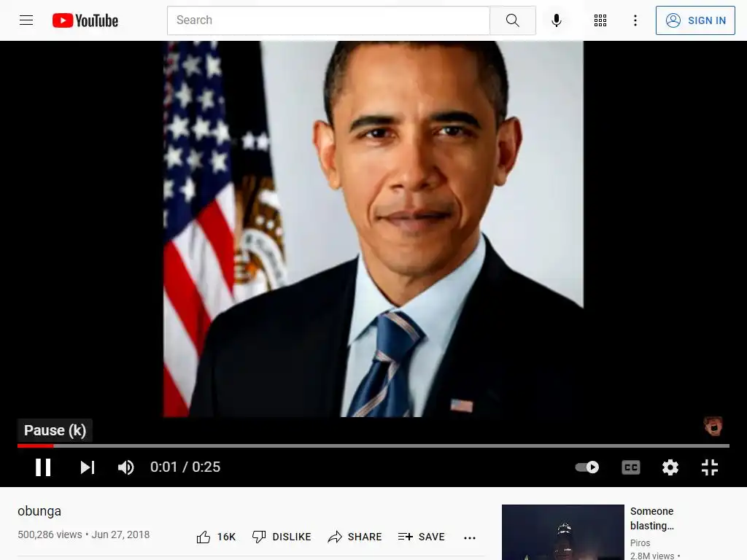Toggle the autoplay switch
The height and width of the screenshot is (560, 747).
coord(587,467)
